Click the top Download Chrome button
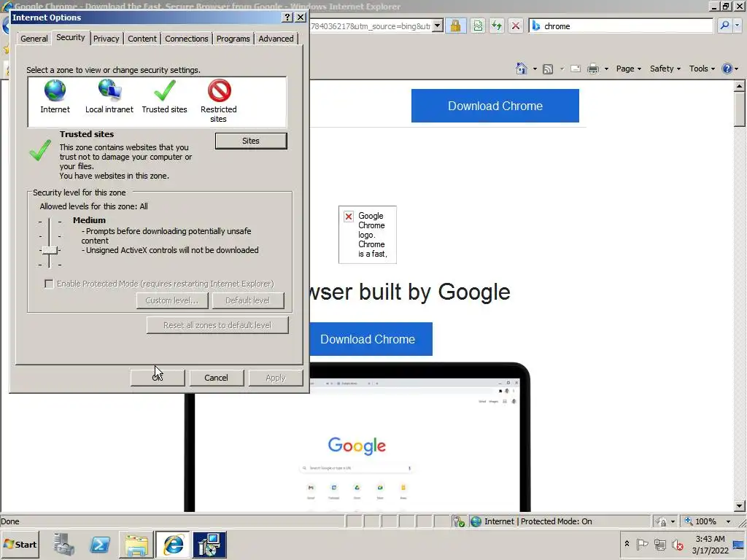The height and width of the screenshot is (560, 747). [x=495, y=106]
